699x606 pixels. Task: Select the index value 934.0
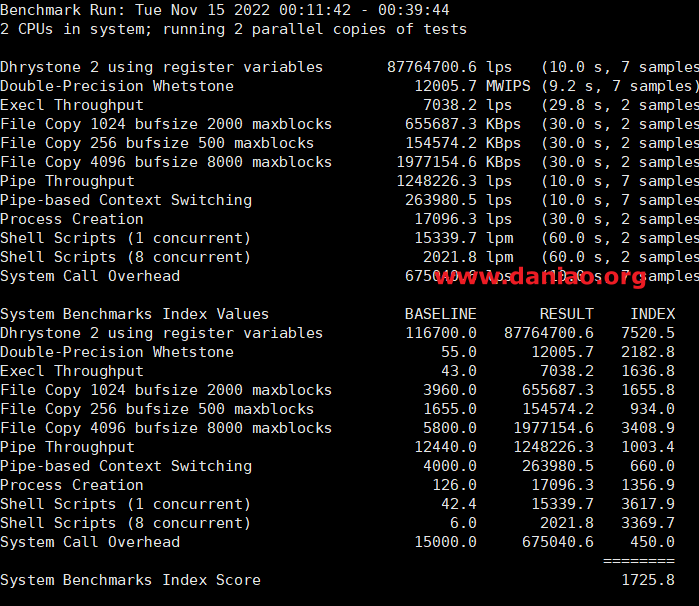(x=652, y=409)
